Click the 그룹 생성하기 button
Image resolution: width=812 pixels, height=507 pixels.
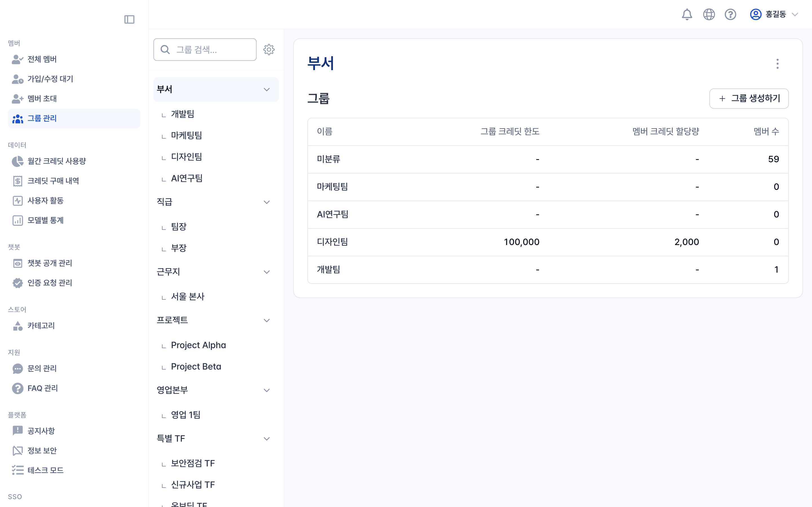pyautogui.click(x=749, y=98)
